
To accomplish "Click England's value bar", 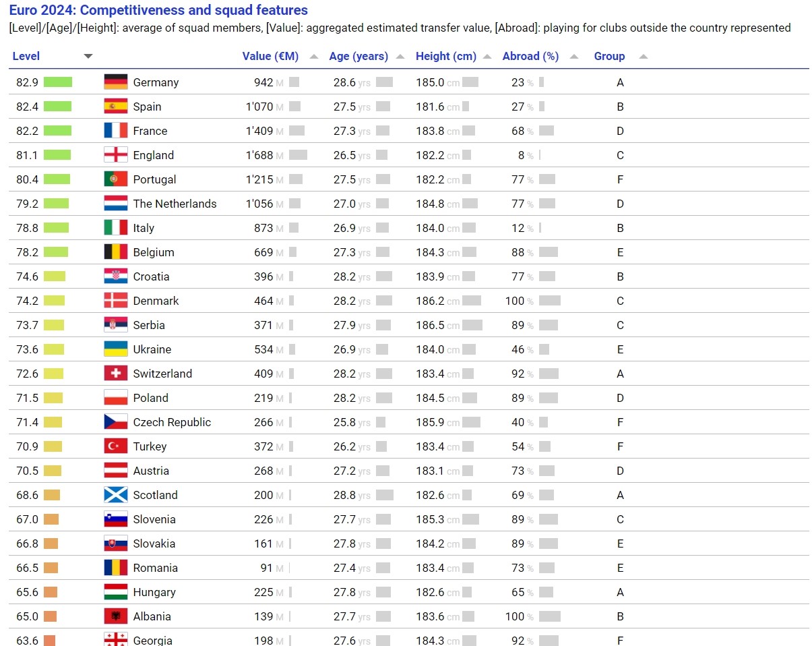I will pyautogui.click(x=298, y=155).
